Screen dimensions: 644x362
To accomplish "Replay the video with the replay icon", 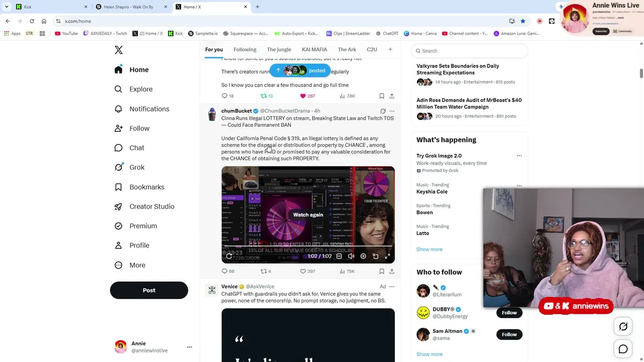I will tap(229, 256).
